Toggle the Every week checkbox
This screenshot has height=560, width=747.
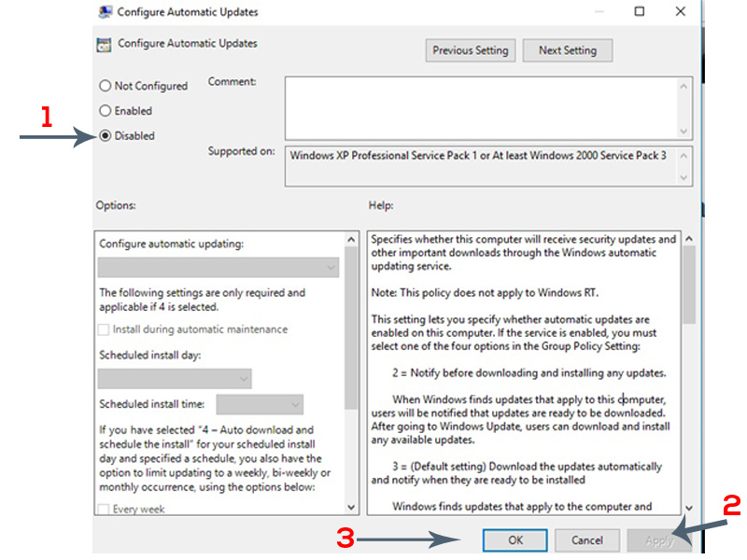(104, 509)
